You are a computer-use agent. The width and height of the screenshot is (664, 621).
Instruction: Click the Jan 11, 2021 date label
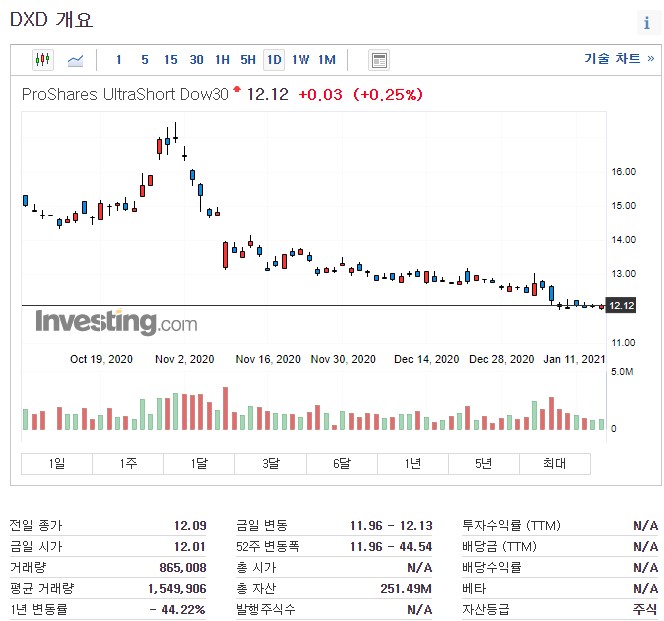tap(574, 359)
